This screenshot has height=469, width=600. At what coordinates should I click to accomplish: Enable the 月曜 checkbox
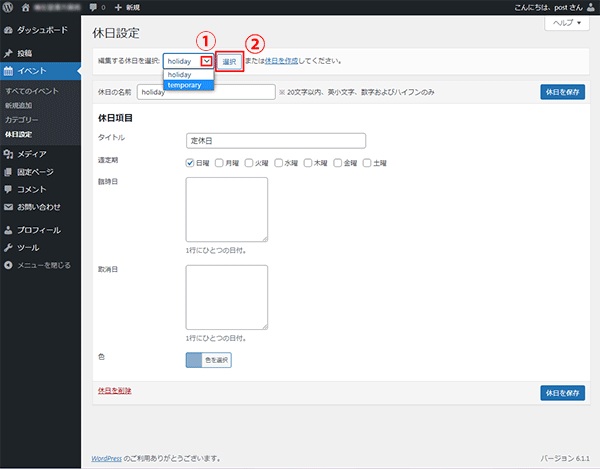click(219, 163)
